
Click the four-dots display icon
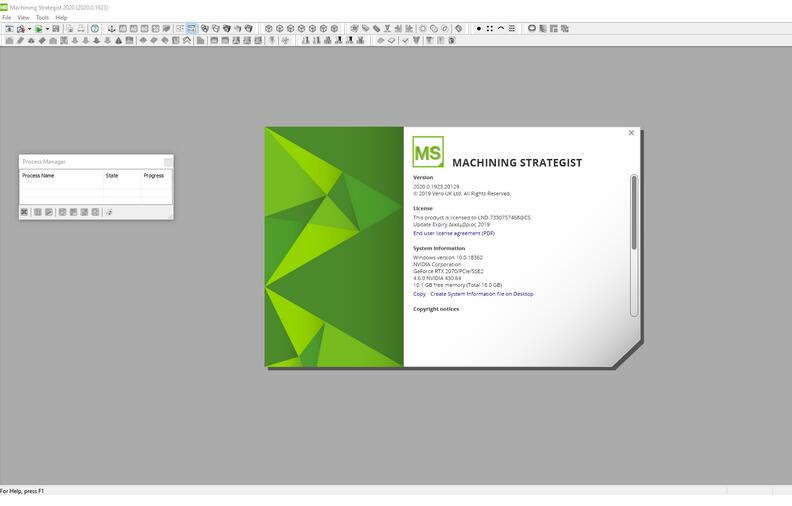(489, 29)
